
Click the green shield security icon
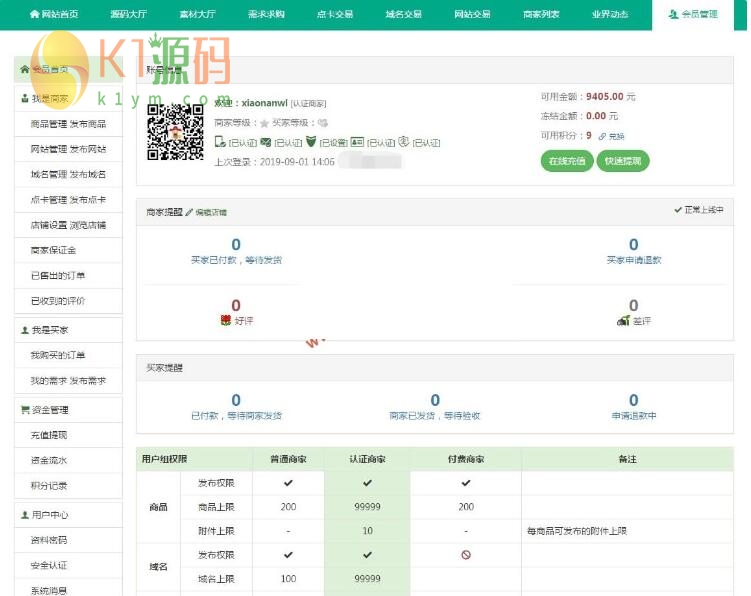(x=311, y=141)
